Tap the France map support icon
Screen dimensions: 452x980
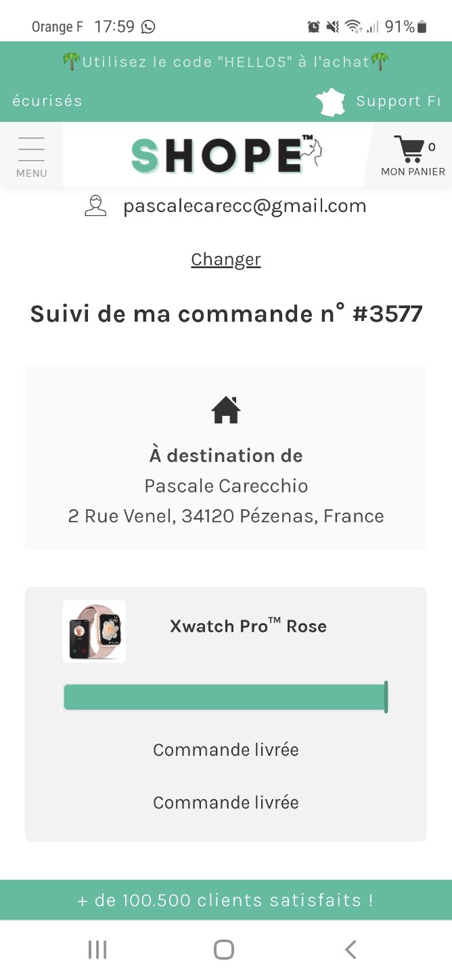(x=330, y=102)
